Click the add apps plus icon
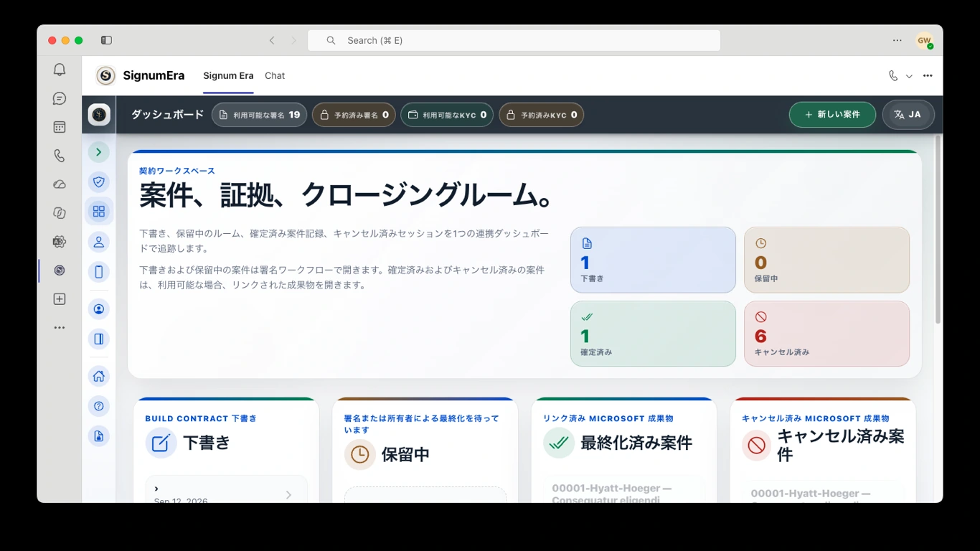 pyautogui.click(x=60, y=299)
